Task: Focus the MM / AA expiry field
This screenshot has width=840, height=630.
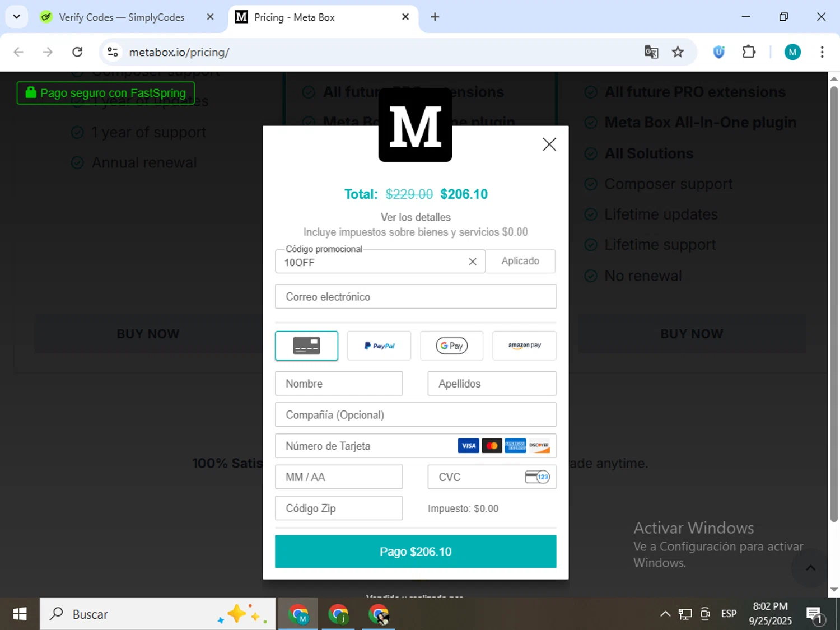Action: 339,477
